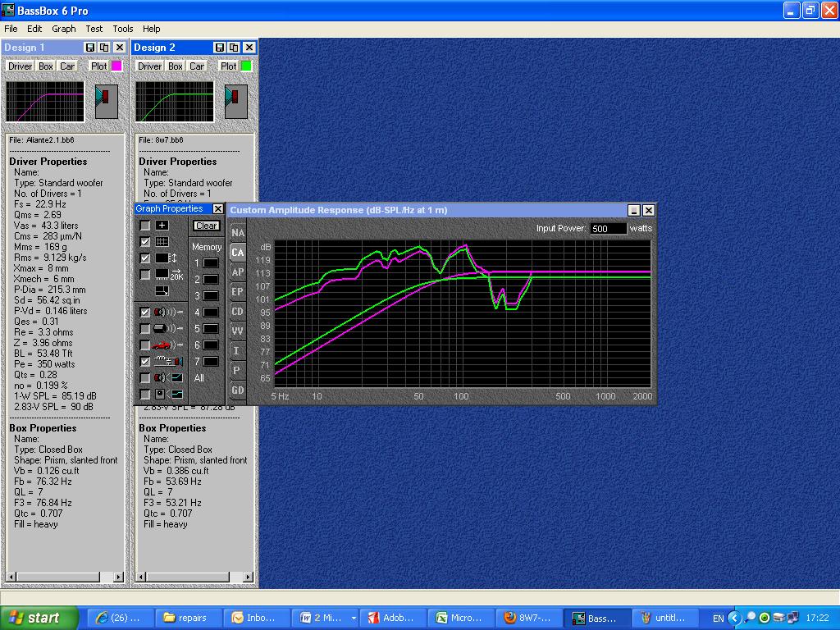Open the Help menu

[x=151, y=29]
